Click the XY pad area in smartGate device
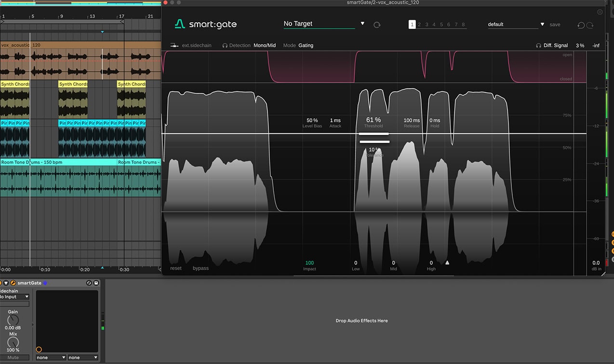 click(67, 321)
